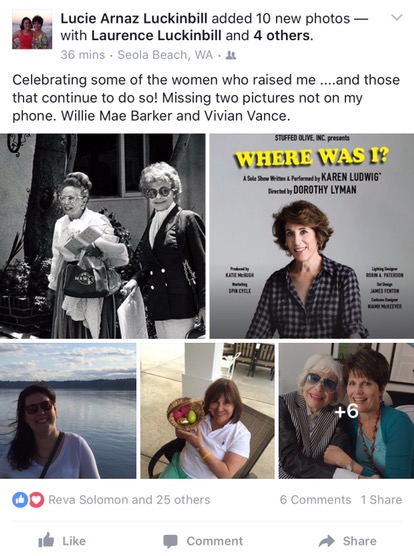Viewport: 414px width, 556px height.
Task: Open the black and white photo of two women
Action: click(103, 236)
